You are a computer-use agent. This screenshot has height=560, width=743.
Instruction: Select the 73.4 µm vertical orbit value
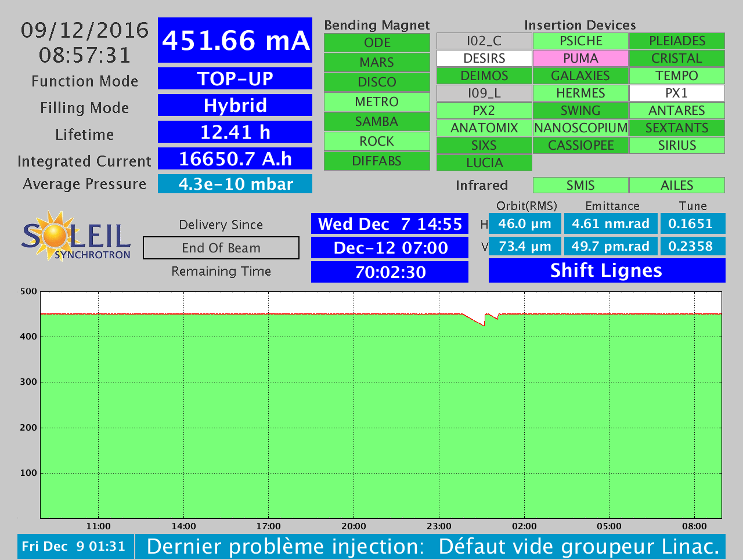pos(525,246)
